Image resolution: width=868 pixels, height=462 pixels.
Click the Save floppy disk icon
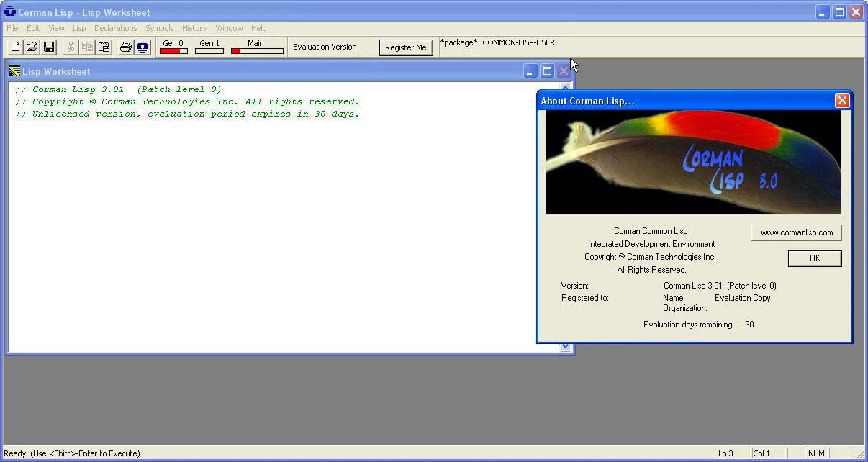point(49,47)
